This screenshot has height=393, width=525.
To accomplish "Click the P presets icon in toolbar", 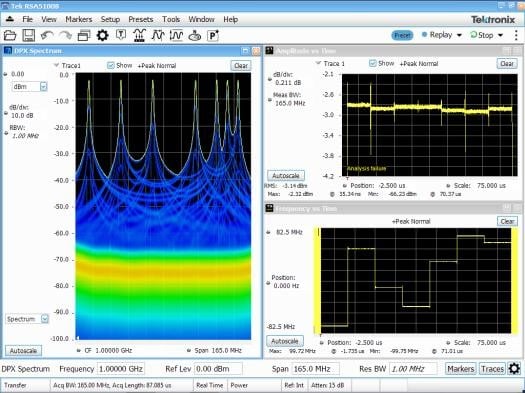I will (x=213, y=35).
